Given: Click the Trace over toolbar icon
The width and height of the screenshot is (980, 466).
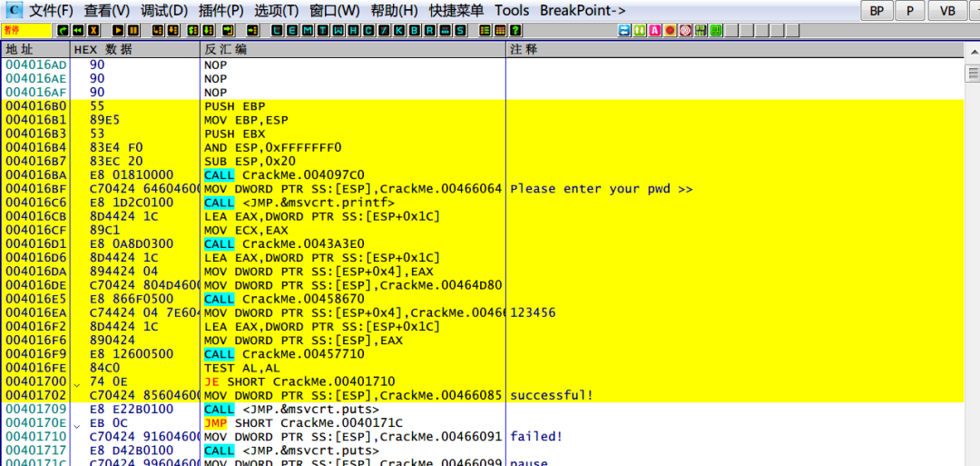Looking at the screenshot, I should pos(208,30).
